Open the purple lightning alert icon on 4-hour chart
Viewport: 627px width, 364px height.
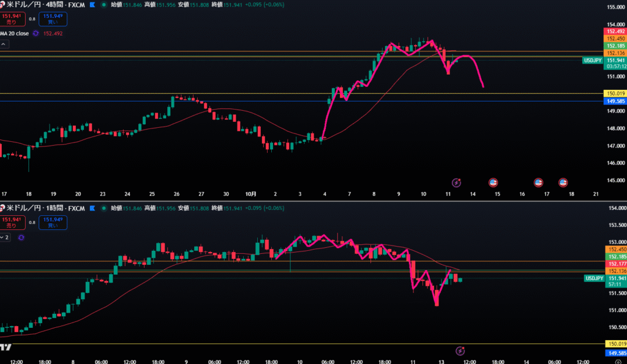(456, 182)
